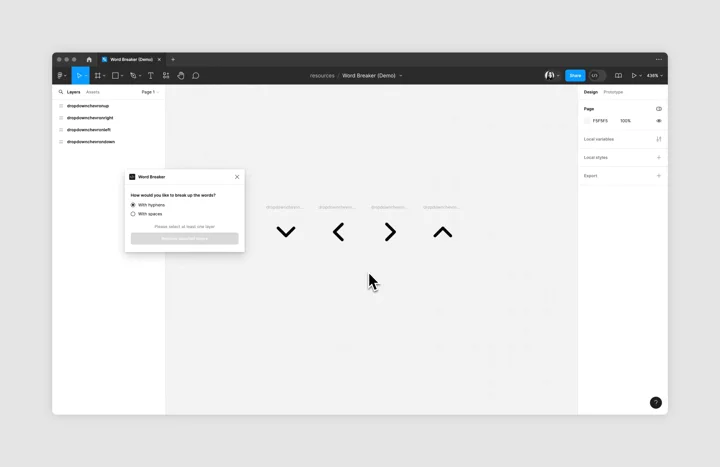This screenshot has width=720, height=467.
Task: Edit the page color hex value
Action: pyautogui.click(x=600, y=121)
